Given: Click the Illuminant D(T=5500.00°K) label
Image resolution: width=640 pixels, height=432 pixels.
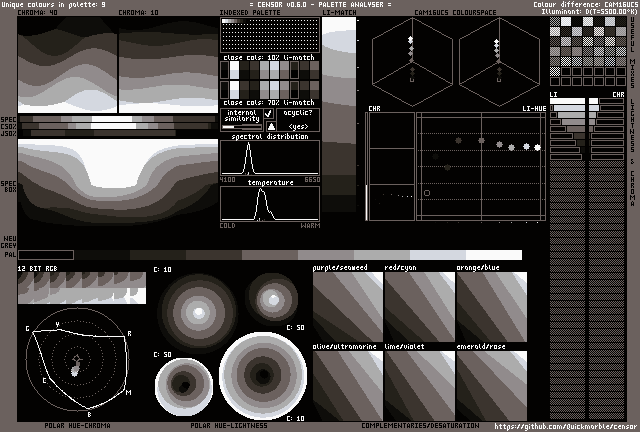Looking at the screenshot, I should coord(589,11).
